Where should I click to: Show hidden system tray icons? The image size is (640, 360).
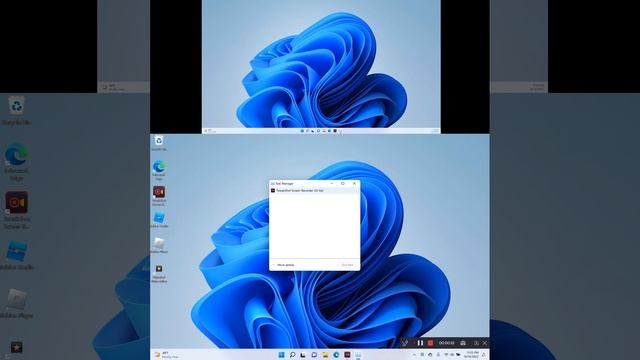click(x=415, y=355)
